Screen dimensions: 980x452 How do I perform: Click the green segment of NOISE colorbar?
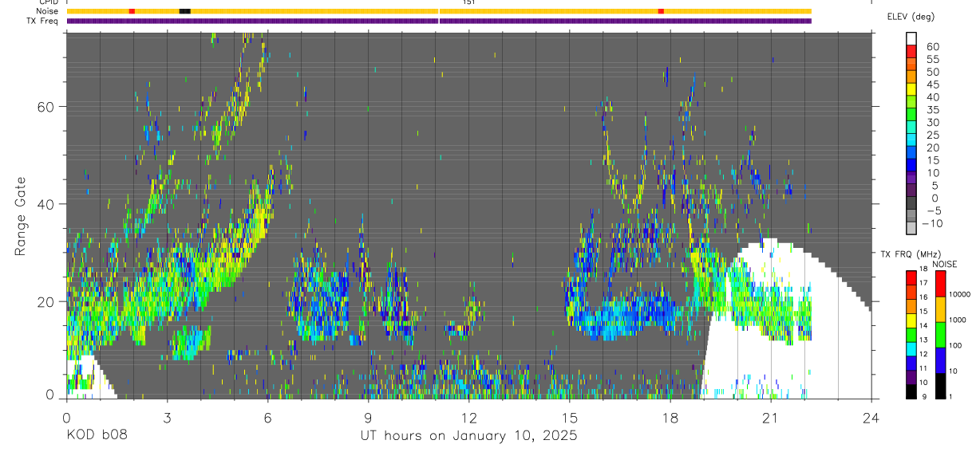[940, 335]
